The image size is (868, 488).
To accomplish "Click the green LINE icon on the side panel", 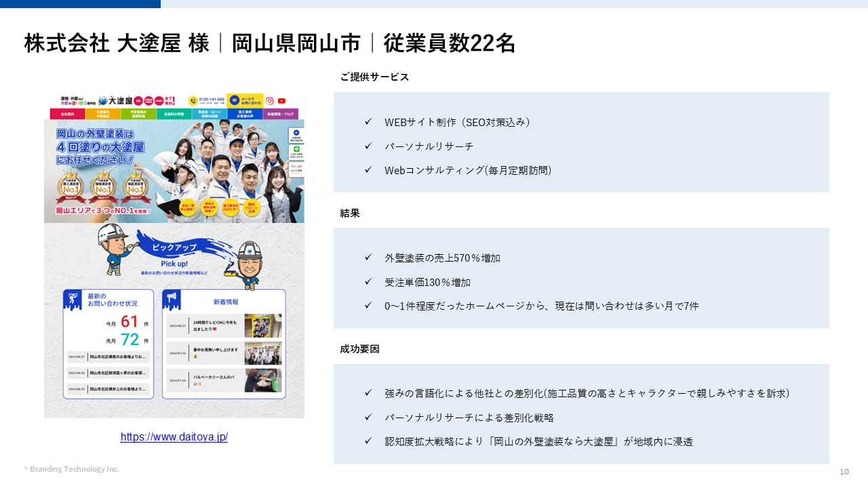I will click(x=296, y=148).
